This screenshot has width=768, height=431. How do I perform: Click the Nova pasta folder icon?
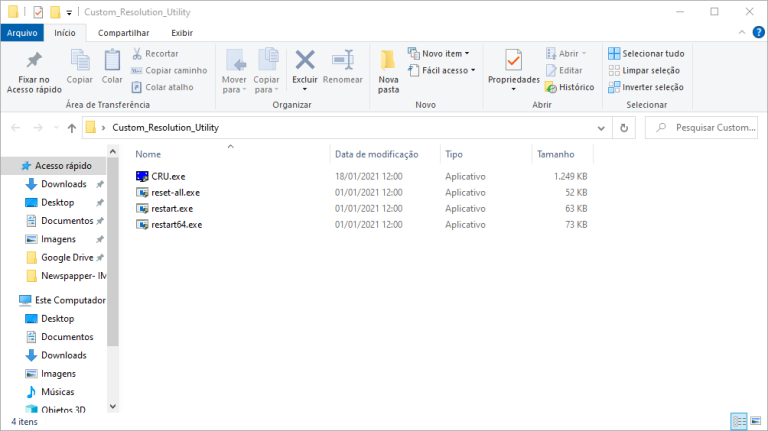pos(388,61)
